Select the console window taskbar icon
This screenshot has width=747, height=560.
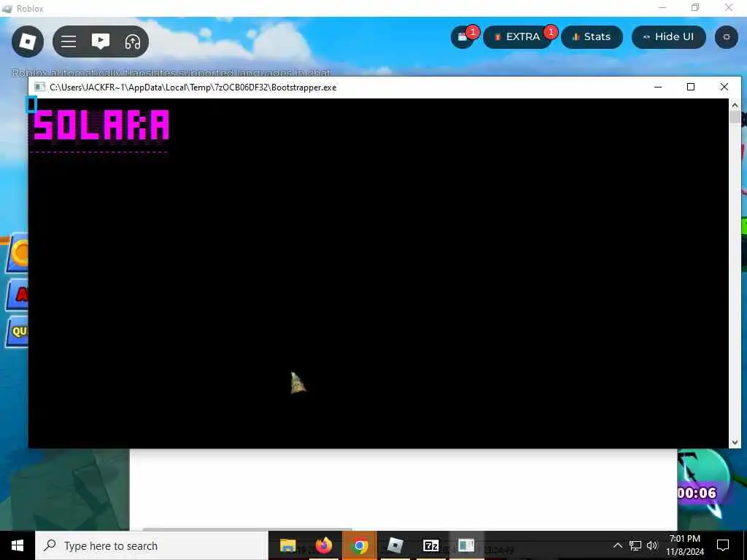pos(466,545)
